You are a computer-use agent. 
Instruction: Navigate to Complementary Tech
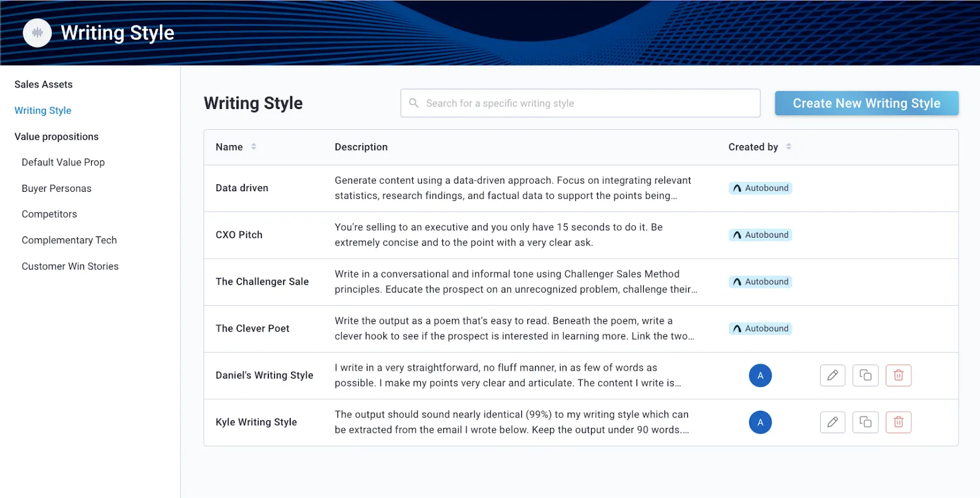point(69,240)
